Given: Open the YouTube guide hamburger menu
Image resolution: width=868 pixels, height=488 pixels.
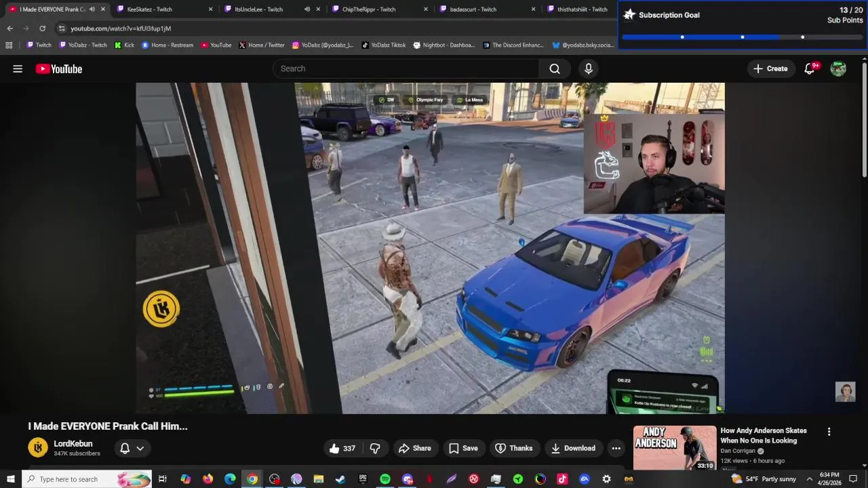Looking at the screenshot, I should [x=18, y=68].
